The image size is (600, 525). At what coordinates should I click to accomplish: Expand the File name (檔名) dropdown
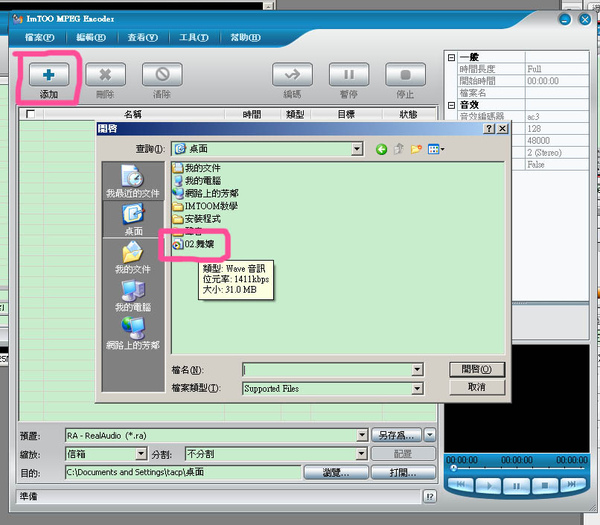point(417,370)
